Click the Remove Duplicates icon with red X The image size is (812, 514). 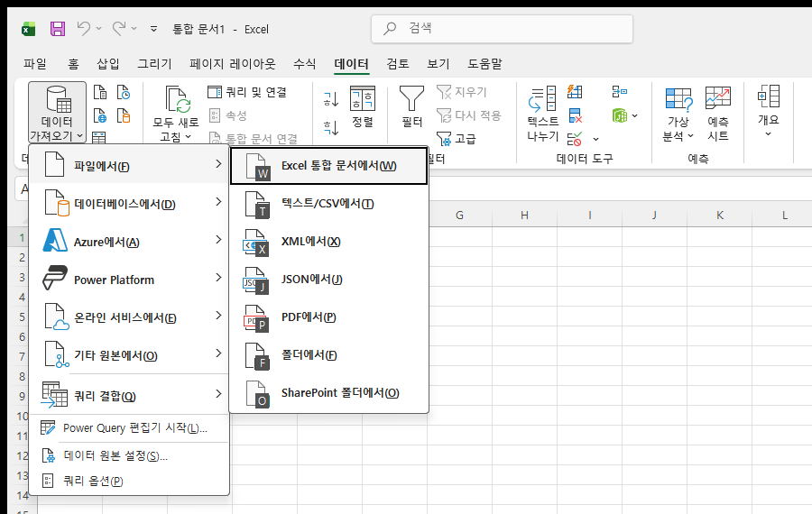(x=575, y=115)
